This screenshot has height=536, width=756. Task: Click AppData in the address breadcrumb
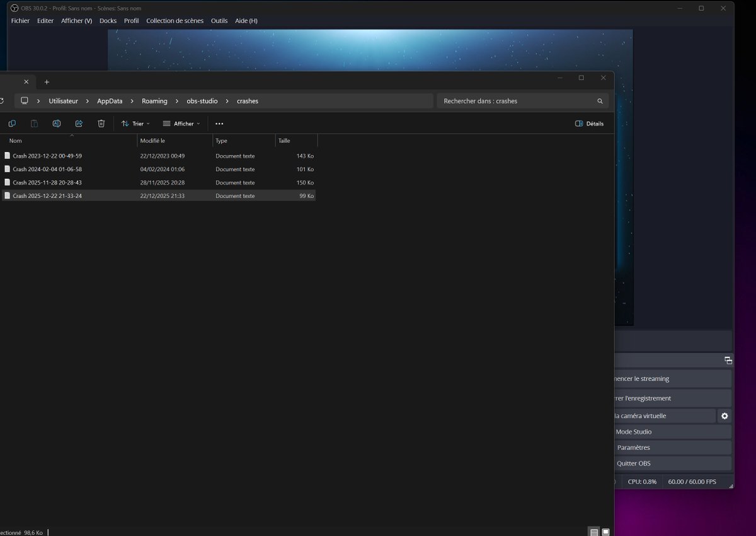110,101
